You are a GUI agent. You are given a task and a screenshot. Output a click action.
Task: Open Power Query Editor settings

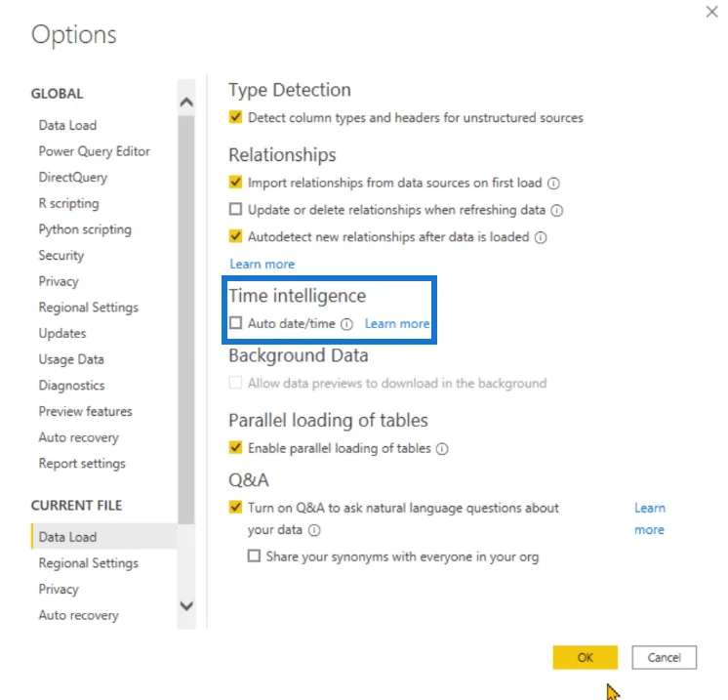coord(95,151)
